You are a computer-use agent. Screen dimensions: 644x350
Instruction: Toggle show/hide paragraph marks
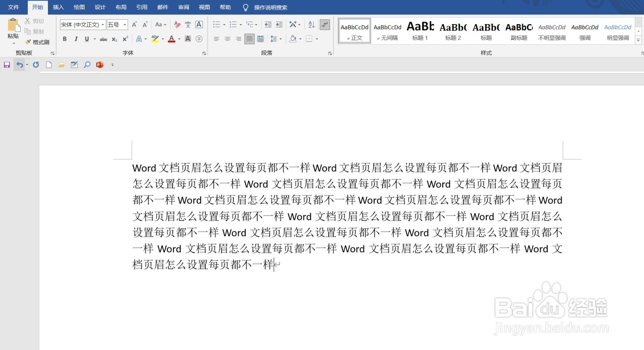[325, 25]
